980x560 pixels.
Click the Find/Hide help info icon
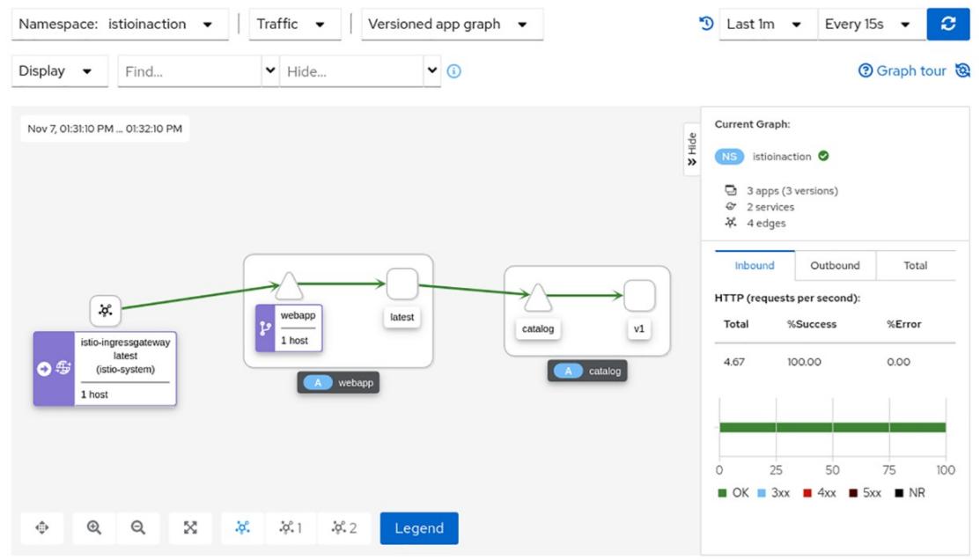(x=454, y=71)
